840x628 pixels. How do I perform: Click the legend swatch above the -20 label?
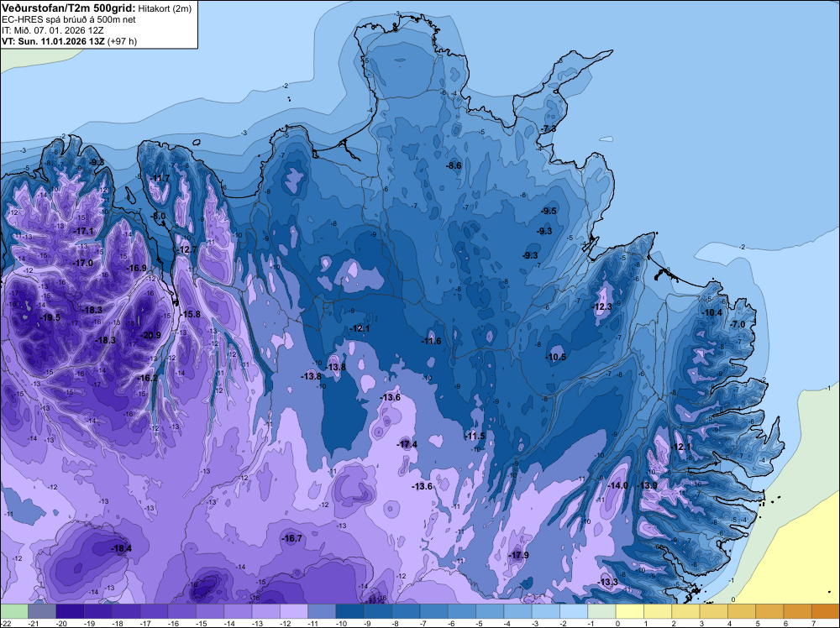[70, 611]
